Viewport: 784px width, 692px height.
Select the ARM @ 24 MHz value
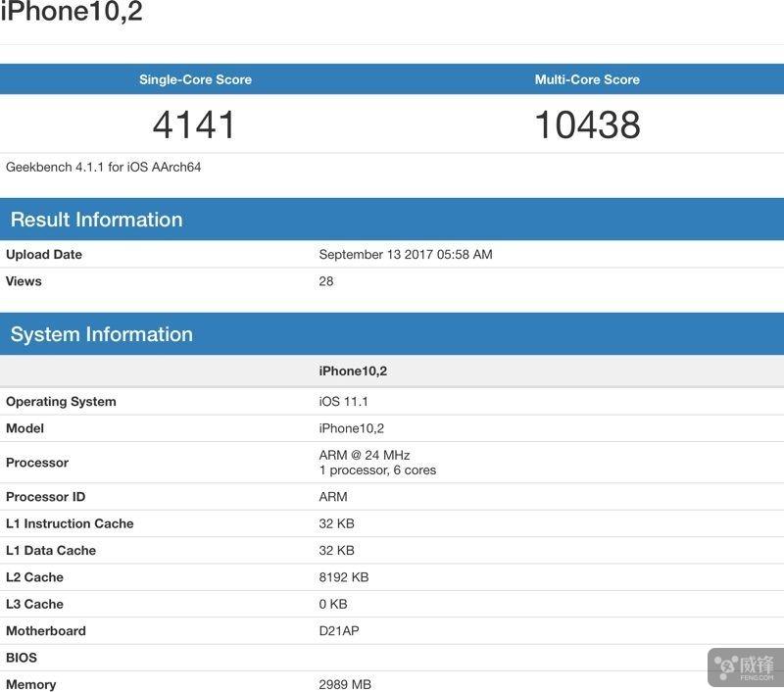pos(365,455)
